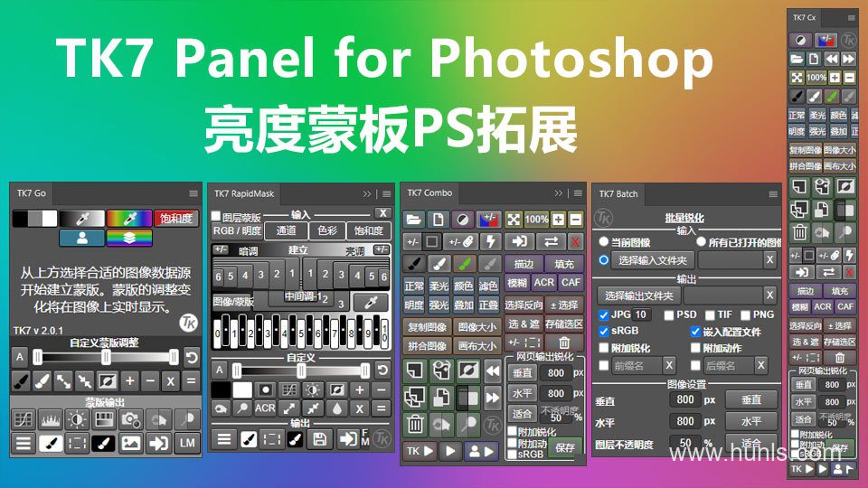Click the LM button in TK7 Go

[x=187, y=443]
